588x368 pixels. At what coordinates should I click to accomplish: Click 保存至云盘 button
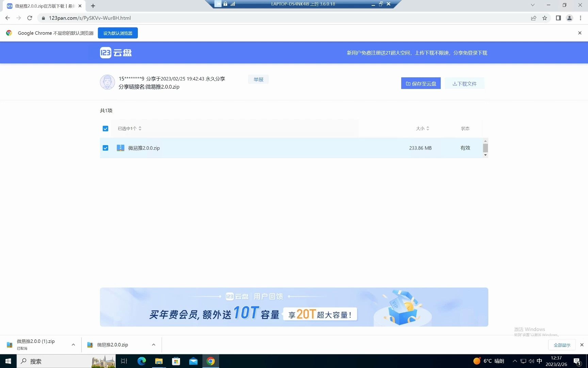[421, 83]
